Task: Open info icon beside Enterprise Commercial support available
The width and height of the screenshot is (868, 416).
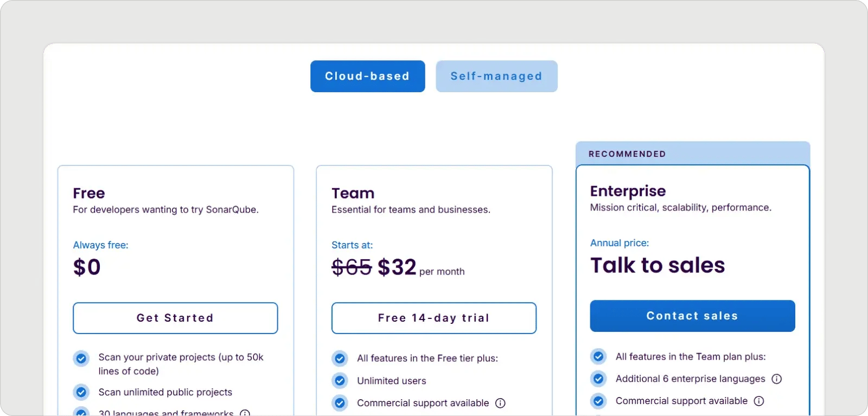Action: click(x=759, y=401)
